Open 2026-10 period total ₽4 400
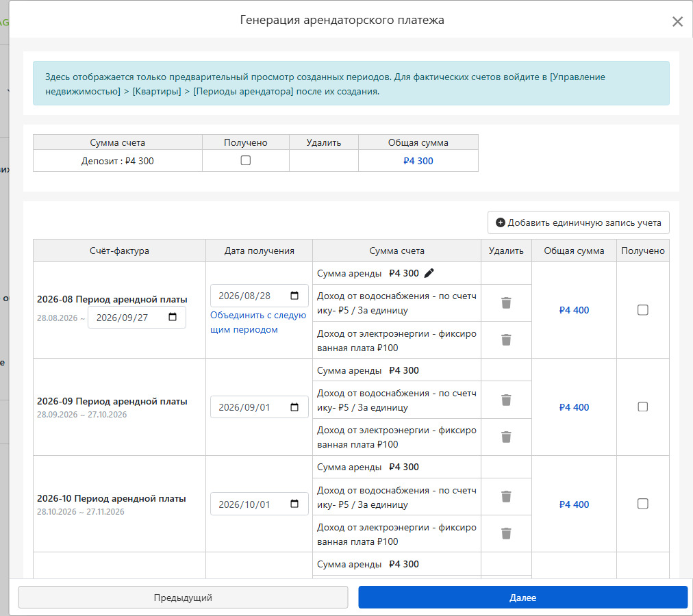Image resolution: width=693 pixels, height=616 pixels. click(x=574, y=504)
